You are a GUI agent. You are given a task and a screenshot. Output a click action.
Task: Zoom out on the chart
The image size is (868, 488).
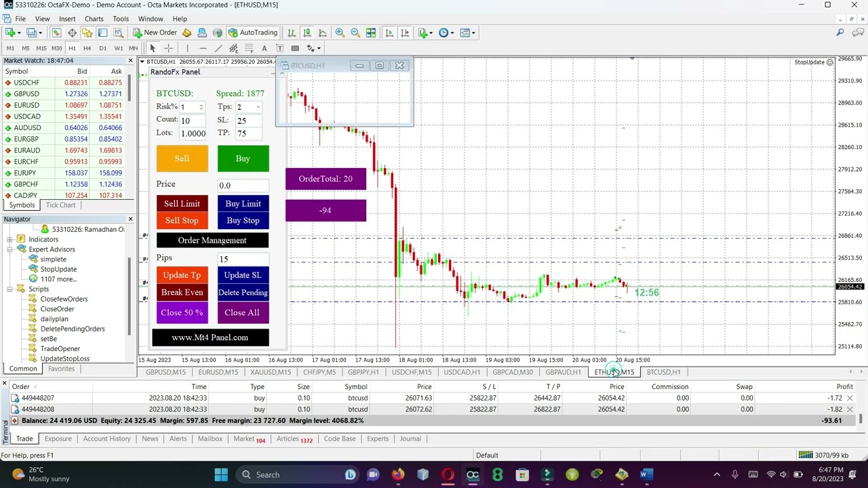355,33
